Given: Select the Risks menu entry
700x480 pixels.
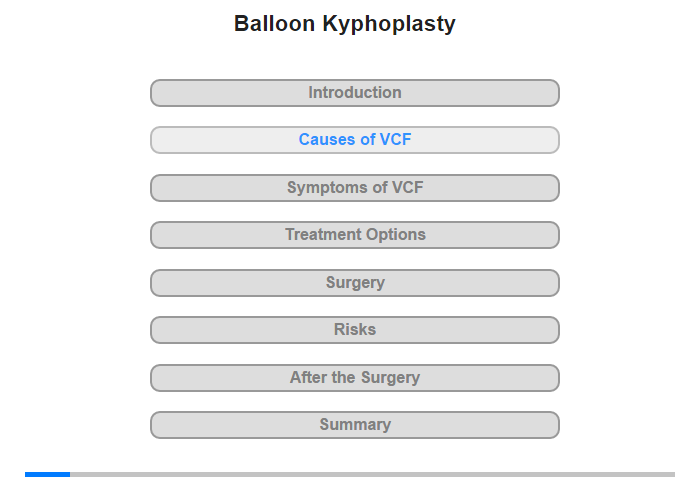Looking at the screenshot, I should pos(354,330).
